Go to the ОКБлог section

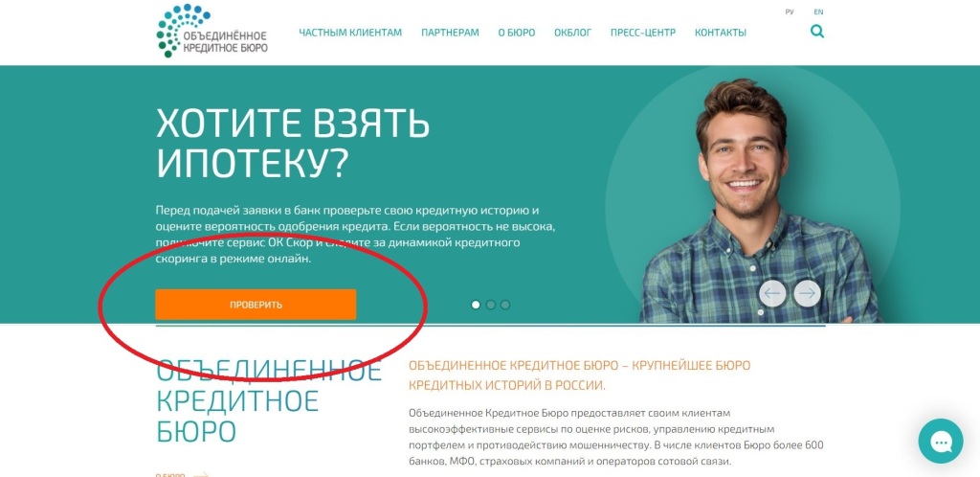(x=572, y=33)
